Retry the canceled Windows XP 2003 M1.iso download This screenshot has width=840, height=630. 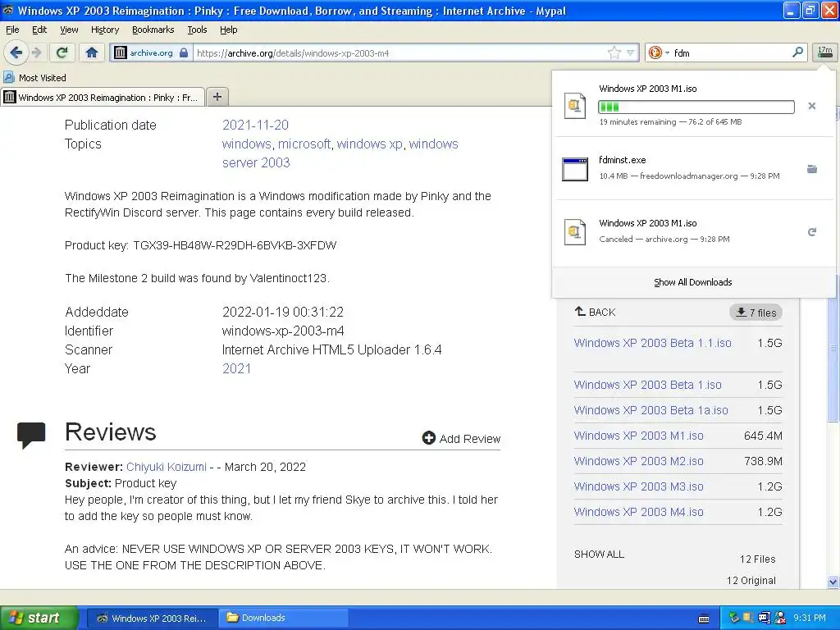(x=812, y=232)
